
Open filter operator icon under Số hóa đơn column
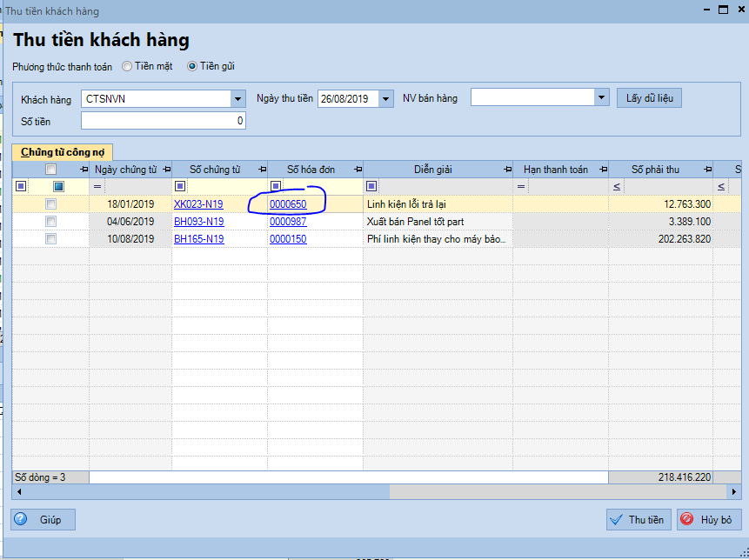click(276, 186)
